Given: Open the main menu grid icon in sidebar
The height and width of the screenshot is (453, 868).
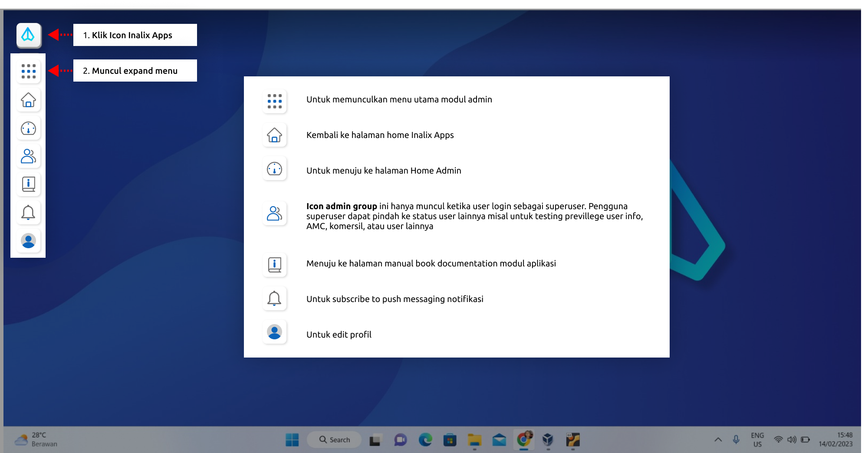Looking at the screenshot, I should [29, 71].
